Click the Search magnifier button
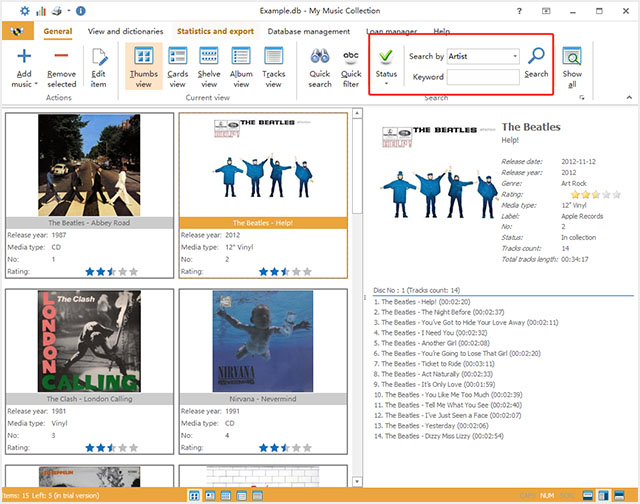 pyautogui.click(x=536, y=62)
